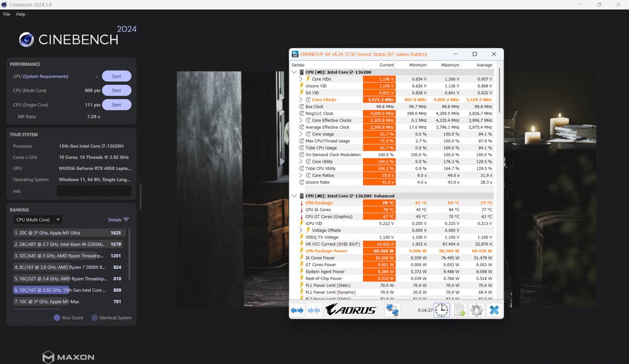Image resolution: width=629 pixels, height=364 pixels.
Task: Expand the Core VIDs row
Action: coord(301,79)
